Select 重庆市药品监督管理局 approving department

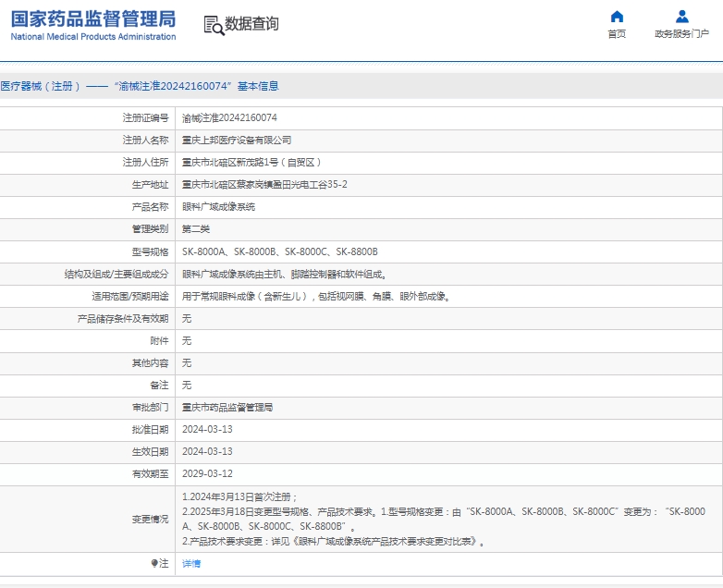pyautogui.click(x=227, y=407)
